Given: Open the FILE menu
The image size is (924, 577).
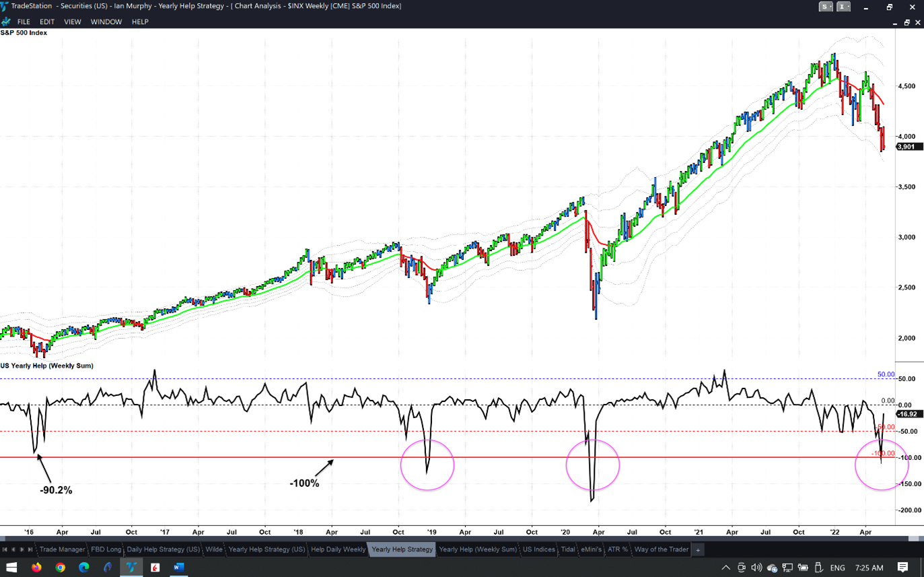Looking at the screenshot, I should pos(24,22).
